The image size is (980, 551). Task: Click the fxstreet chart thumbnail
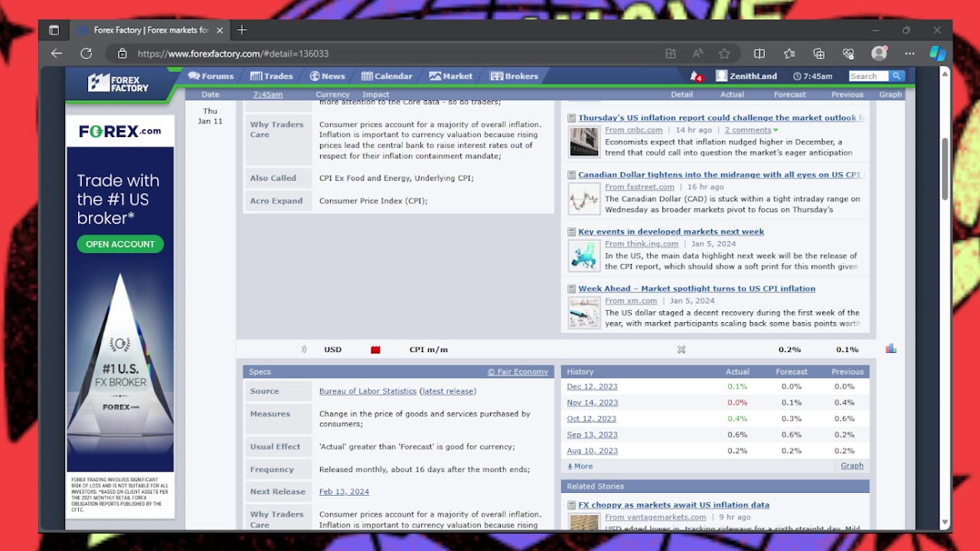(584, 199)
